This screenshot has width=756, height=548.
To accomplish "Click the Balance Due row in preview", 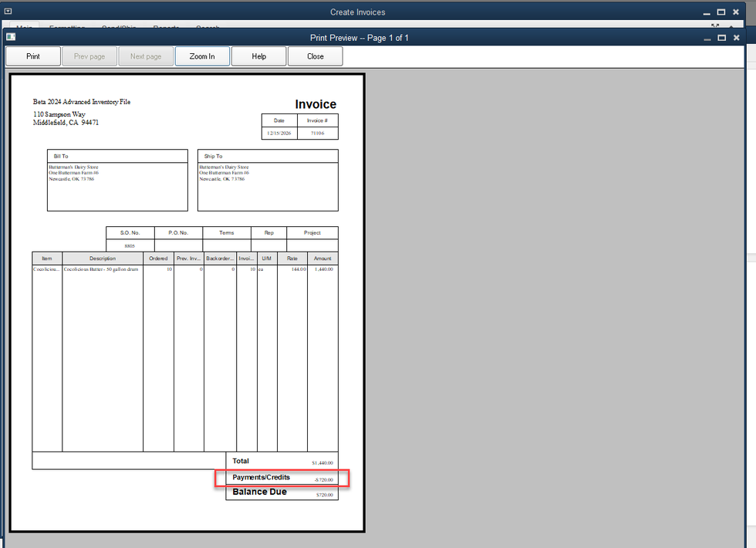I will coord(282,492).
